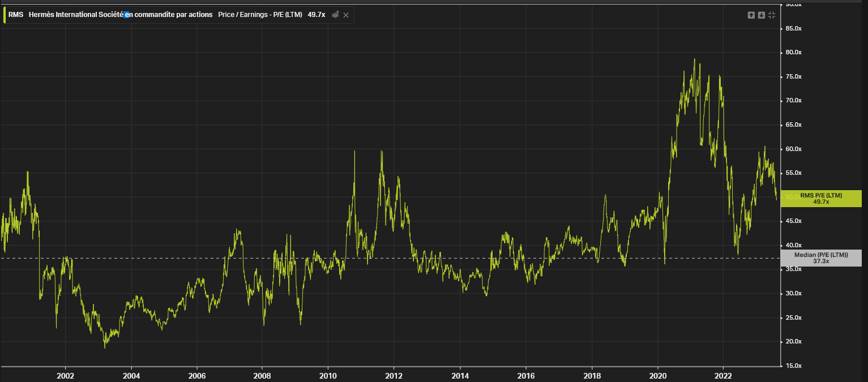Click the 75.0x value on the price axis
The image size is (868, 382).
point(793,76)
